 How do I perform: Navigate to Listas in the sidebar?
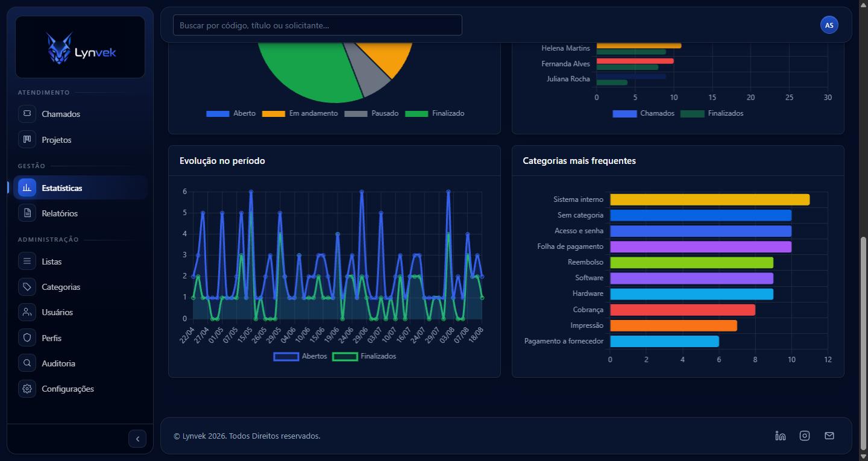coord(80,262)
